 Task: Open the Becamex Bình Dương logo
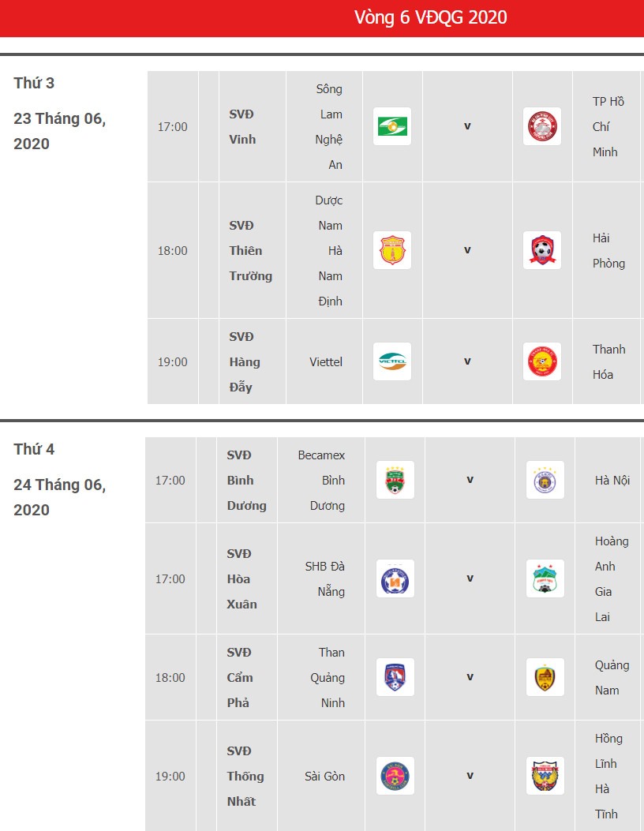[395, 480]
